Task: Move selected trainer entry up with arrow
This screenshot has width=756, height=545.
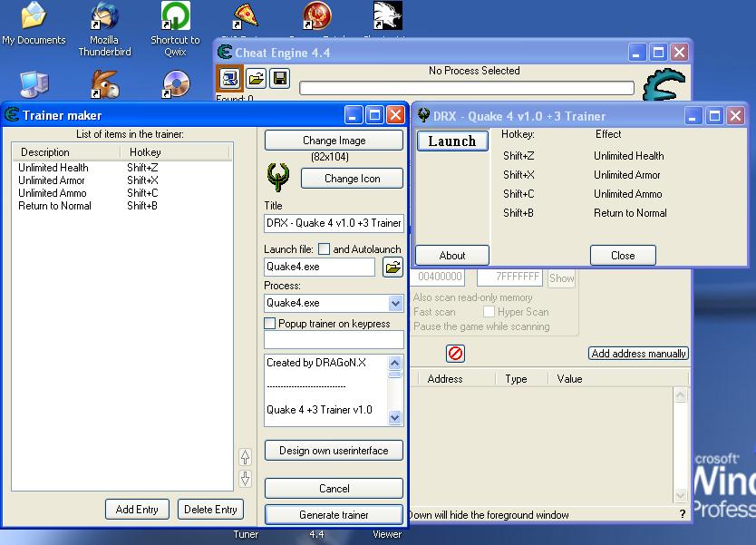Action: [x=245, y=457]
